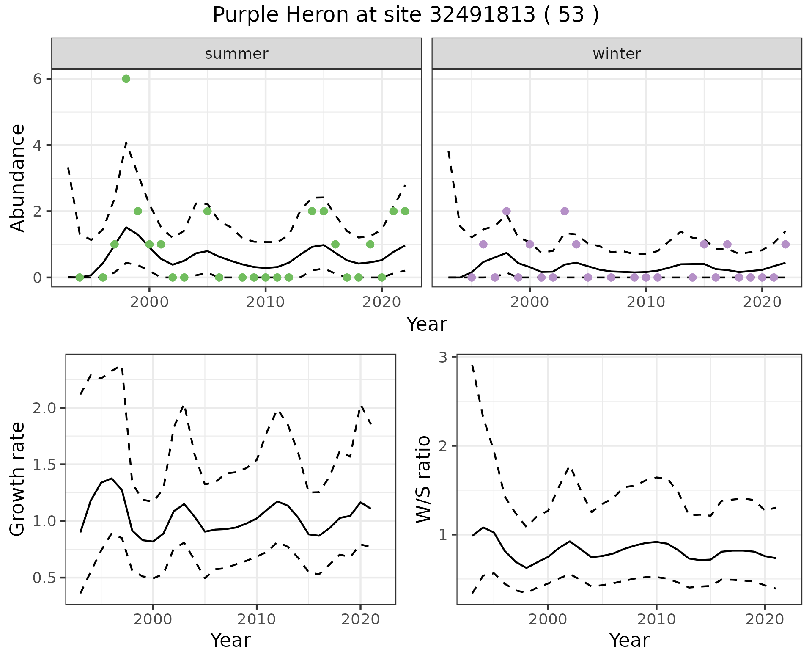Image resolution: width=812 pixels, height=660 pixels.
Task: Click the purple winter point at year 1998
Action: click(x=507, y=211)
